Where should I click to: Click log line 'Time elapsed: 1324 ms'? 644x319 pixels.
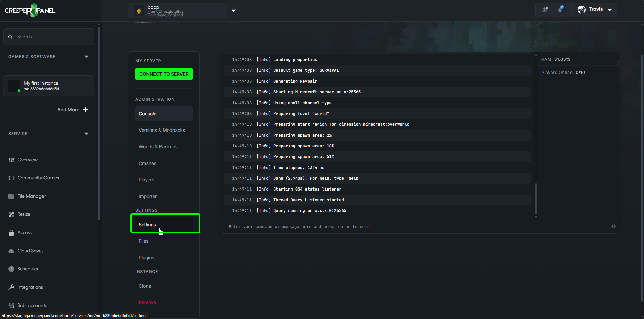(377, 168)
